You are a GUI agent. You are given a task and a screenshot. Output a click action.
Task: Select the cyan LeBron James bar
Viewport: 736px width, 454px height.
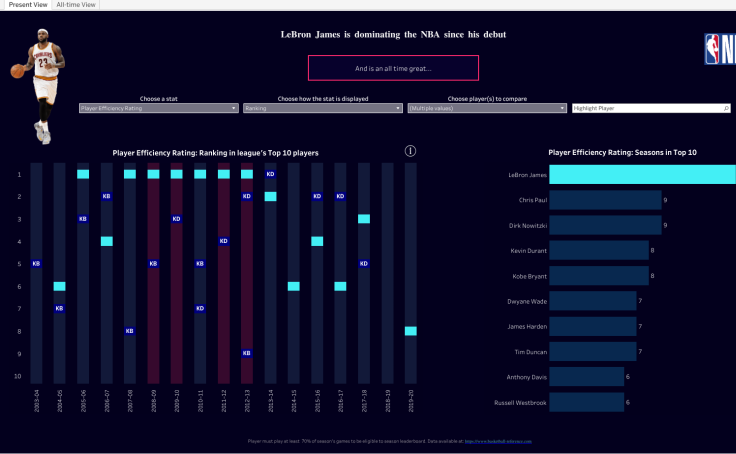(643, 174)
